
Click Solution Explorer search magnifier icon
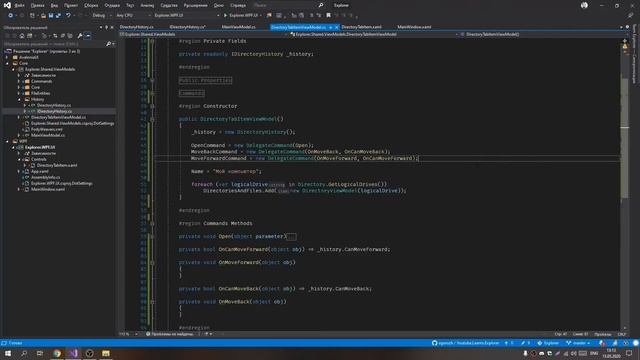(109, 44)
